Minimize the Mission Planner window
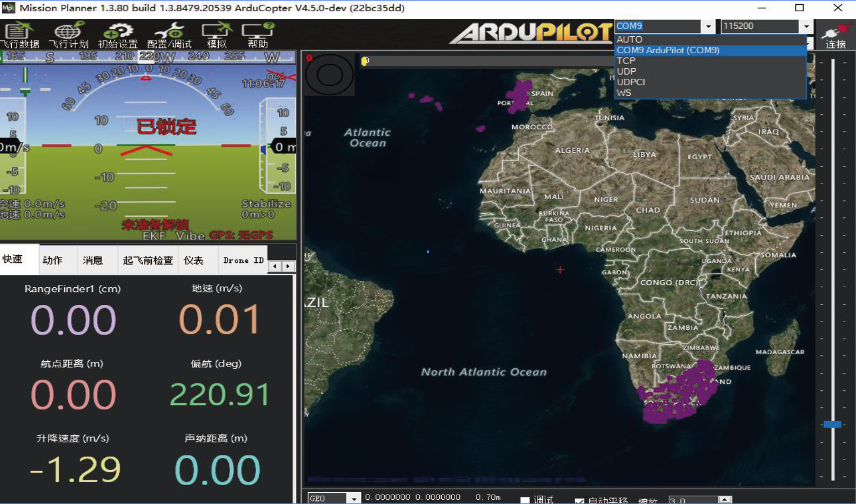856x504 pixels. coord(762,8)
